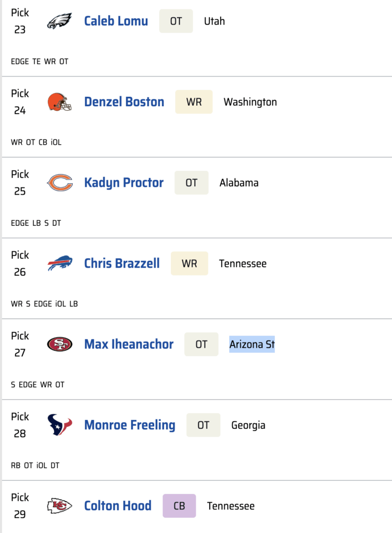
Task: Click the WR badge next to Chris Brazzell
Action: coord(189,263)
